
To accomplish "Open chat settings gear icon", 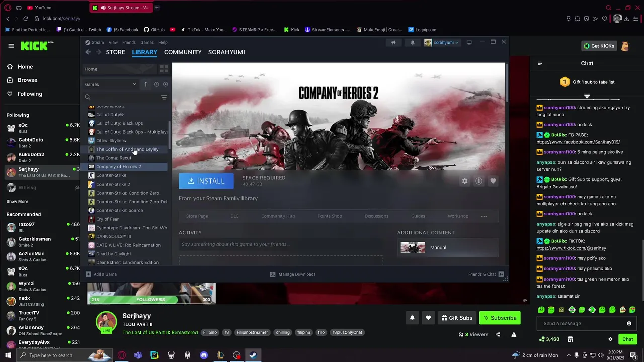I will pyautogui.click(x=610, y=339).
